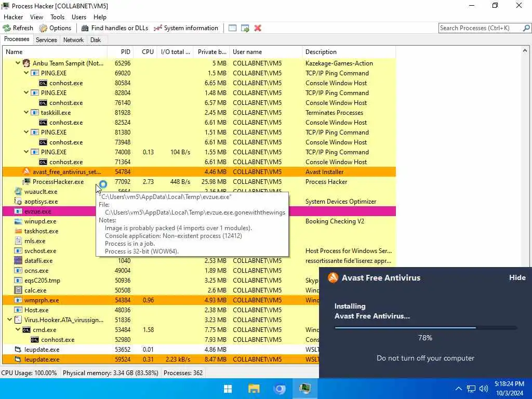Collapse PING.EXE node with PID 82804
Image resolution: width=532 pixels, height=399 pixels.
(x=26, y=92)
